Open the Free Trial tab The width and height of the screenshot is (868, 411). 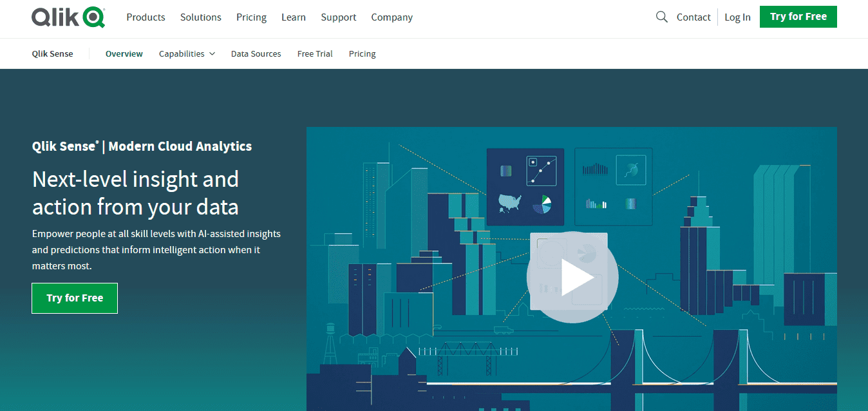[x=315, y=54]
